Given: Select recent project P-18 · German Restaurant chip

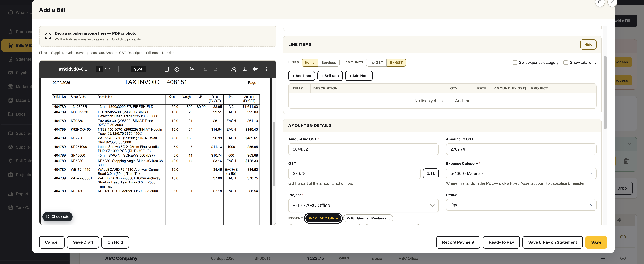Looking at the screenshot, I should pos(368,218).
